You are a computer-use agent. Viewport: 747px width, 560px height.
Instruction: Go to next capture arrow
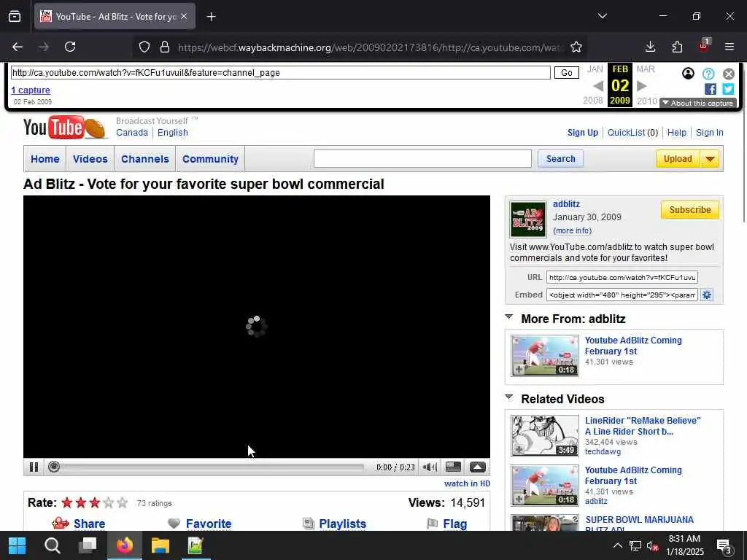point(642,86)
